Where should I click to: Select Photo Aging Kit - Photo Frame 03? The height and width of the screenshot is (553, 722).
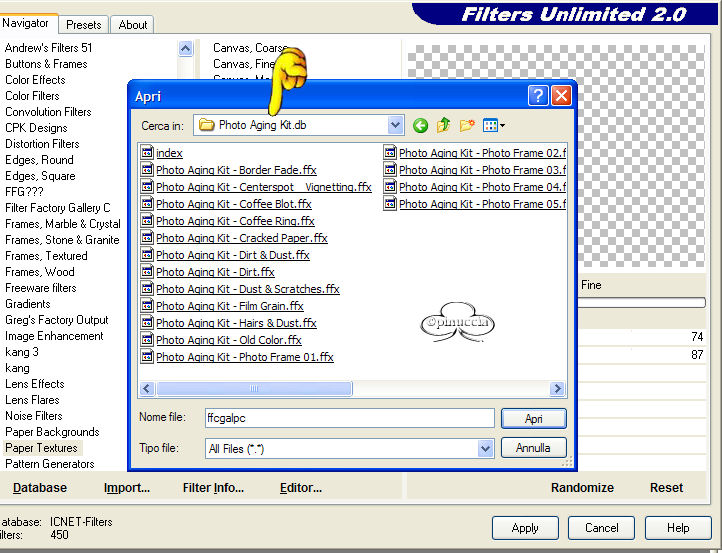point(483,170)
